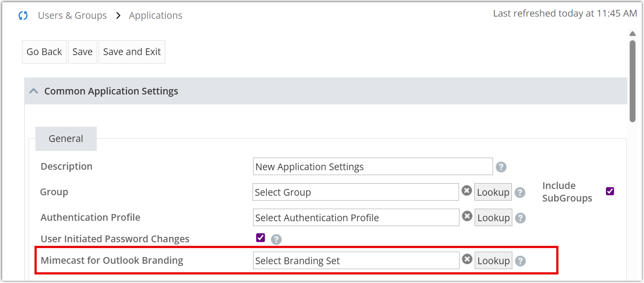Click the Save and Exit button
This screenshot has width=644, height=283.
tap(132, 52)
